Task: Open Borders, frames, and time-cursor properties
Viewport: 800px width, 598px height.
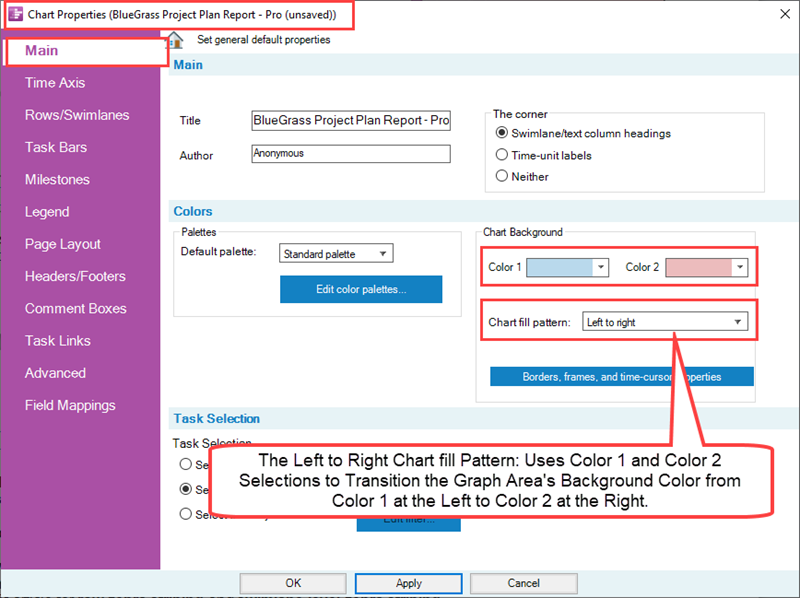Action: (x=621, y=377)
